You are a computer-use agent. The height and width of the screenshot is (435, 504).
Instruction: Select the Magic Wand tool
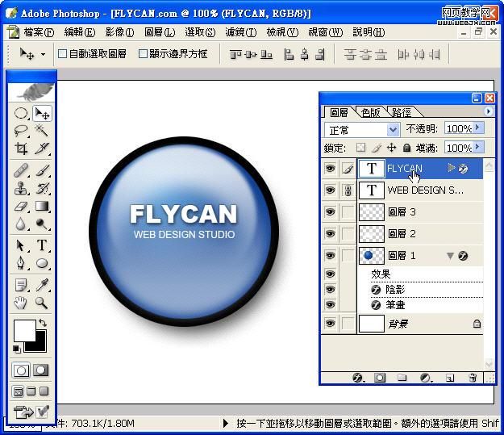point(41,130)
